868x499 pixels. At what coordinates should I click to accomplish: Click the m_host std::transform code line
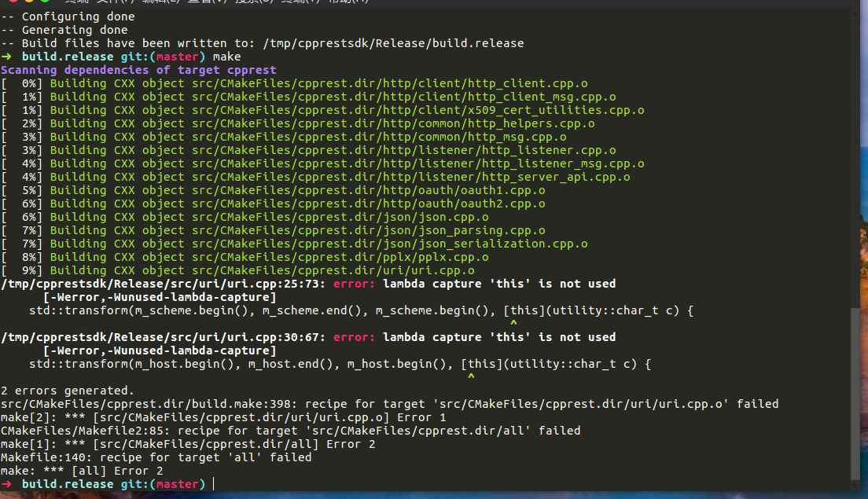340,364
